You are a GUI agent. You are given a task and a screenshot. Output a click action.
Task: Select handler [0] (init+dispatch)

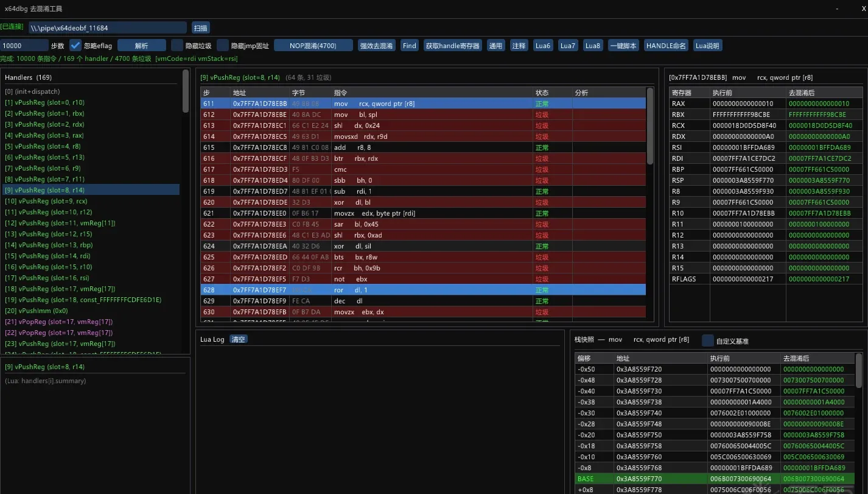pyautogui.click(x=91, y=91)
